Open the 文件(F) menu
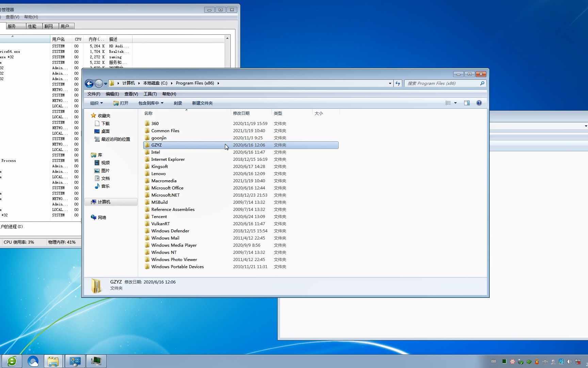 pos(94,94)
